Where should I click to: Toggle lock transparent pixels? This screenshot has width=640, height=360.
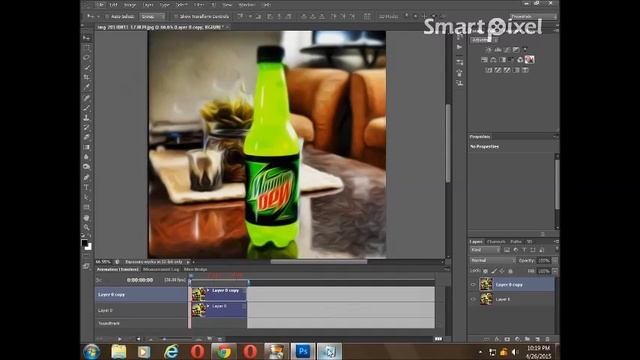point(485,271)
